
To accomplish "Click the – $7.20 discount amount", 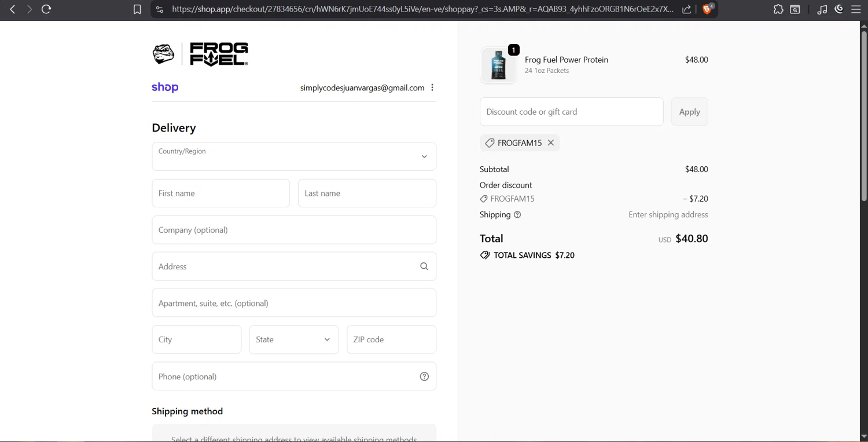I will coord(695,199).
